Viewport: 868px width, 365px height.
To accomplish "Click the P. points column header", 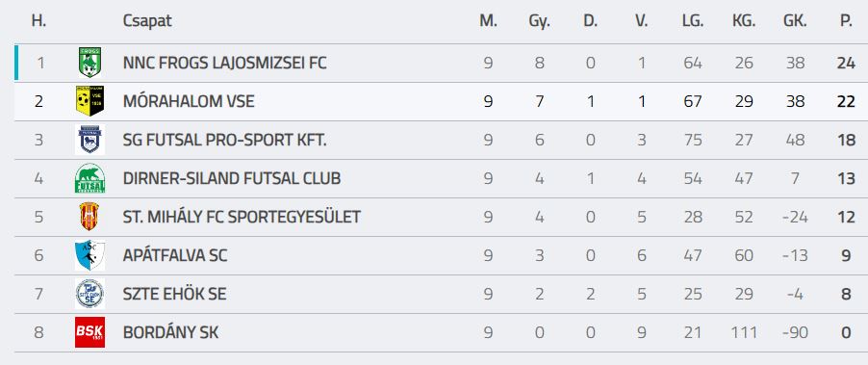I will coord(846,21).
